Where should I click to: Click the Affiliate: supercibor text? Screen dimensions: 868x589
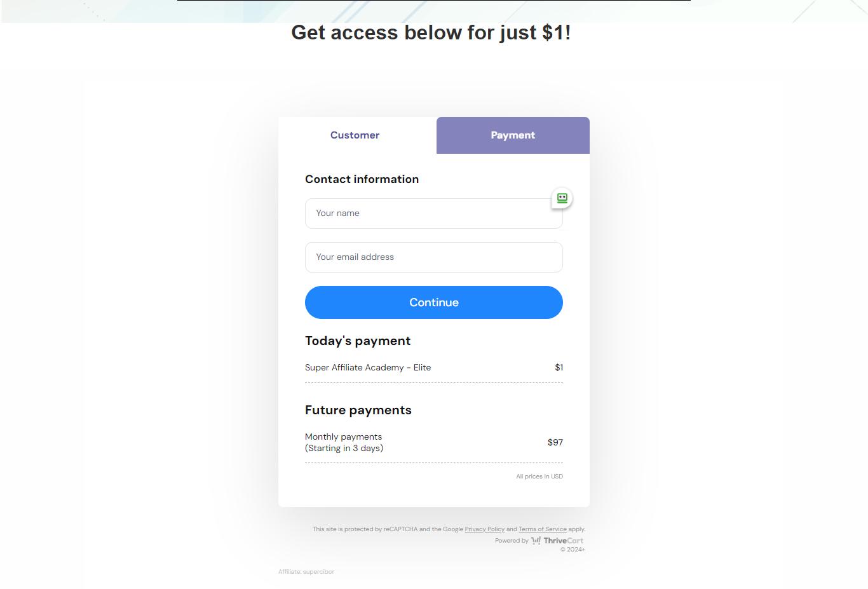point(306,572)
